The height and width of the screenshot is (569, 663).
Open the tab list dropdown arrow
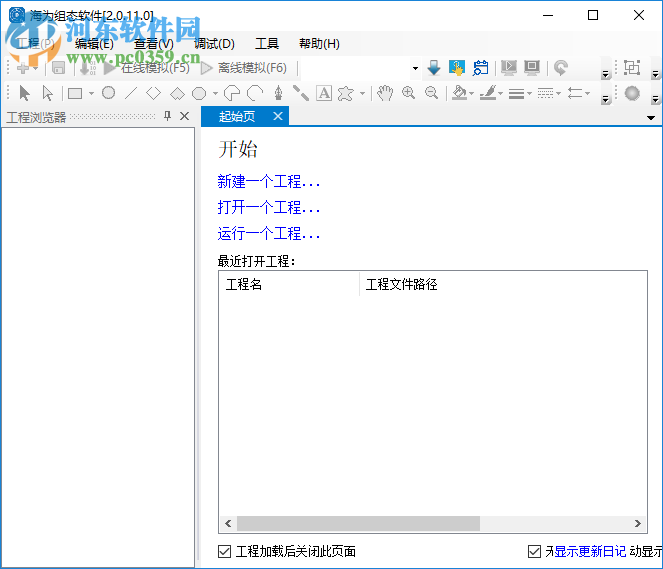tap(651, 118)
